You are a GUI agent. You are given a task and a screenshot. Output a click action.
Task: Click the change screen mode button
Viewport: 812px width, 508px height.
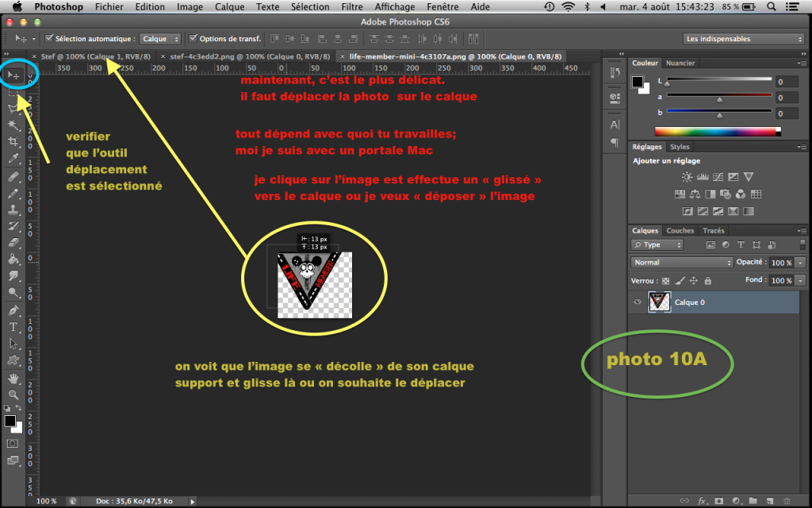(x=13, y=460)
